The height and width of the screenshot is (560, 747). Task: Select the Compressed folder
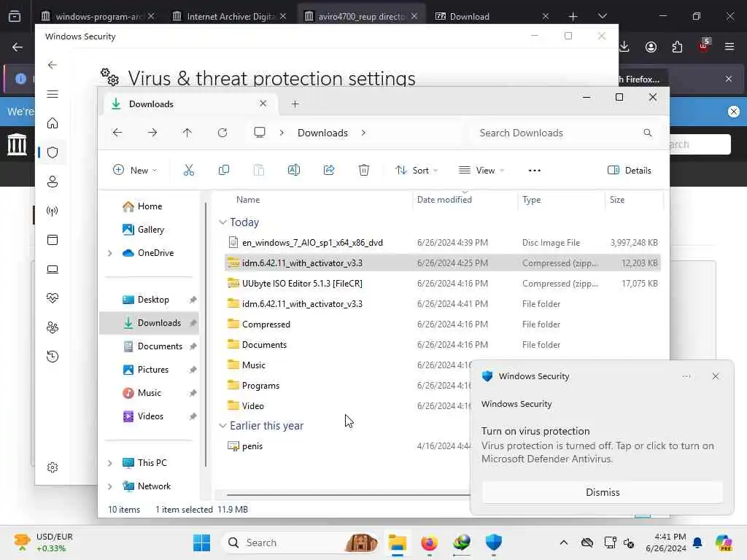tap(443, 324)
